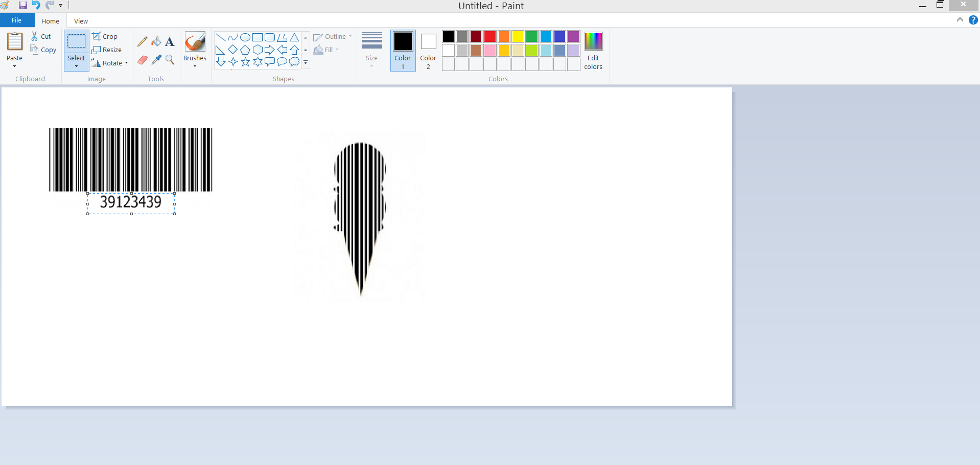Choose the Line shape

coord(221,37)
